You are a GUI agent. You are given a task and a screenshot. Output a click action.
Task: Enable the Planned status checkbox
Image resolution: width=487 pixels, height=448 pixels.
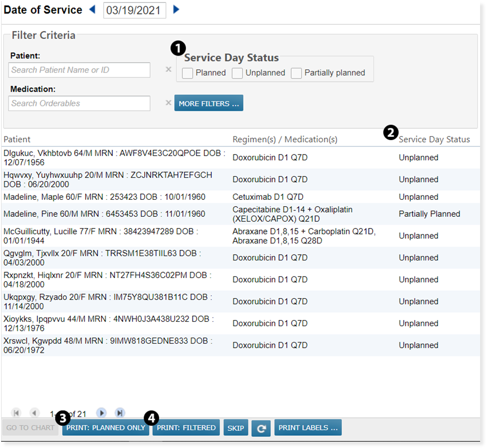coord(188,73)
